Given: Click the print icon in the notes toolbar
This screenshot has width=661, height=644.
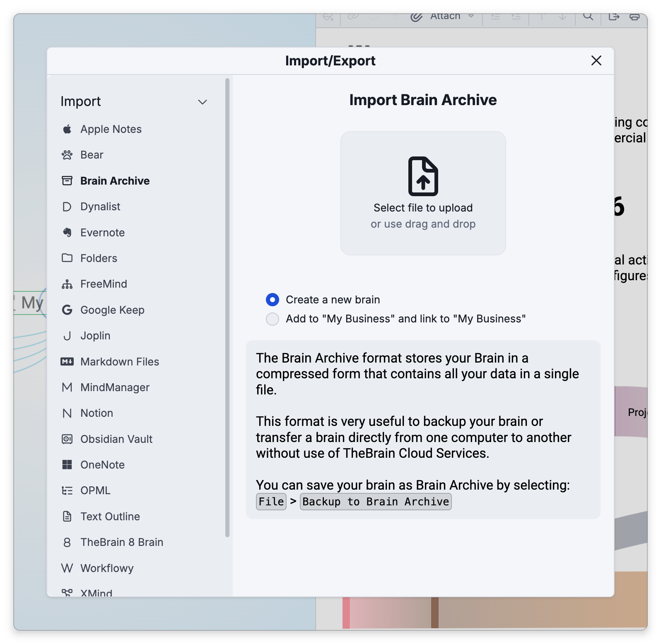Looking at the screenshot, I should click(634, 17).
